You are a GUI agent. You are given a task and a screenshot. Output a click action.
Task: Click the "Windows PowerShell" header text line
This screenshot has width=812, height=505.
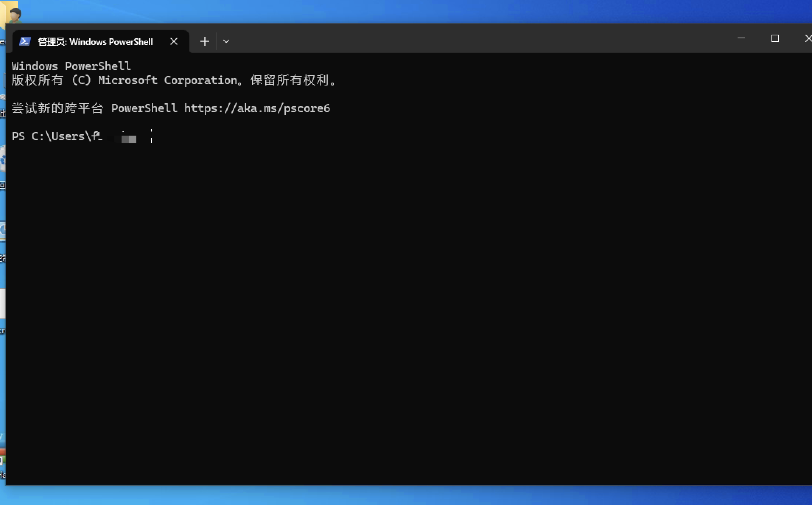pos(71,66)
